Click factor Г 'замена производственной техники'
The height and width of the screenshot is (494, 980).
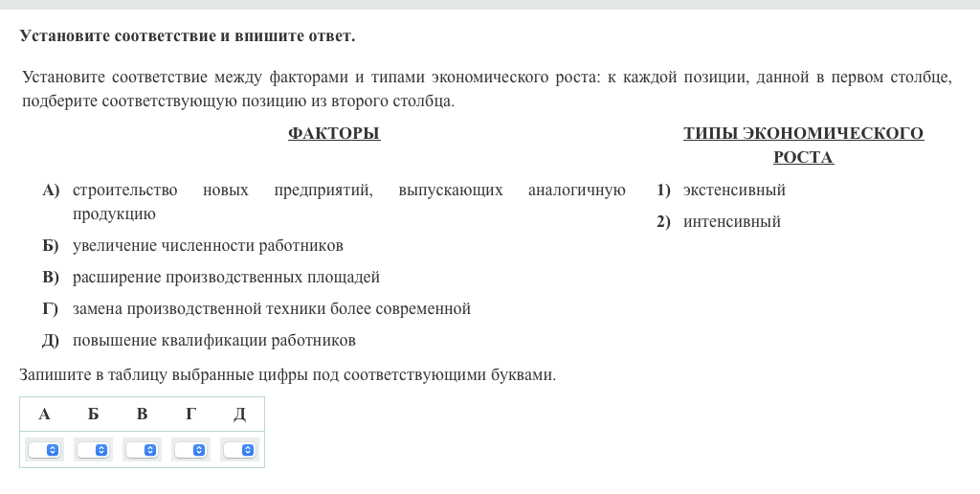[x=271, y=309]
